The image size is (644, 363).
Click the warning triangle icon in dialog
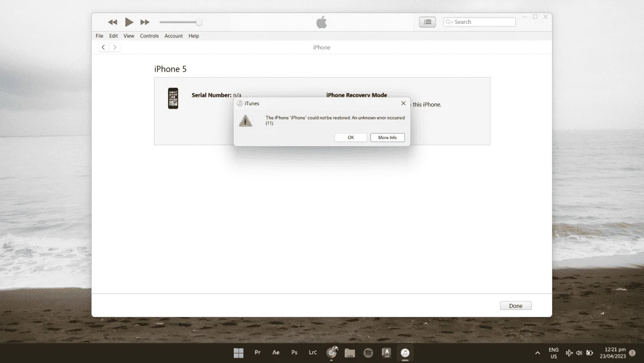(246, 121)
